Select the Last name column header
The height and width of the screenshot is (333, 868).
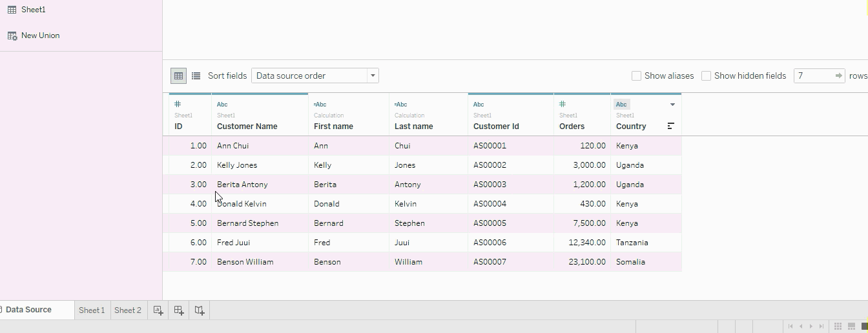(413, 126)
